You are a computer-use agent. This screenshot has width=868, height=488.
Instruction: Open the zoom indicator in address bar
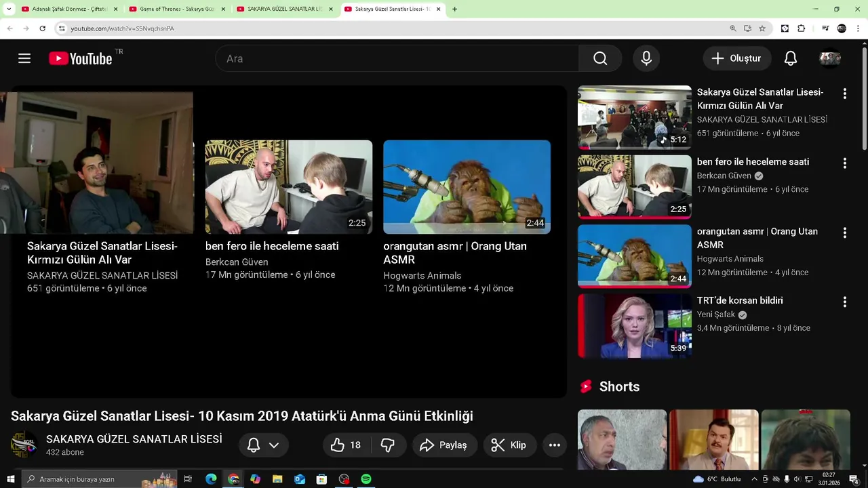pos(733,28)
